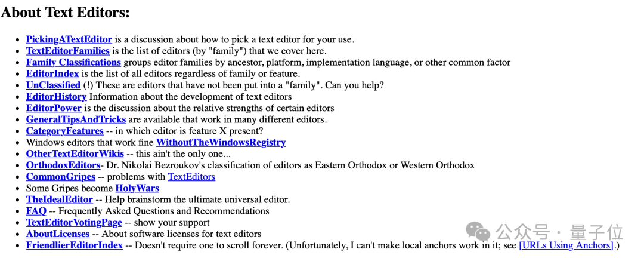Click text 'Information about the development of text editors'
The width and height of the screenshot is (644, 258).
(x=191, y=97)
